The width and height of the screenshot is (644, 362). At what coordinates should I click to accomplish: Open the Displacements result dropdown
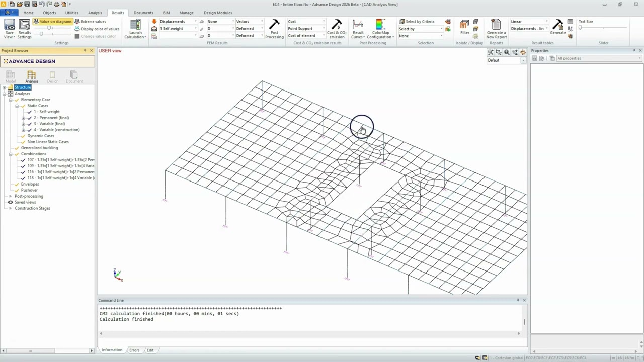click(178, 22)
